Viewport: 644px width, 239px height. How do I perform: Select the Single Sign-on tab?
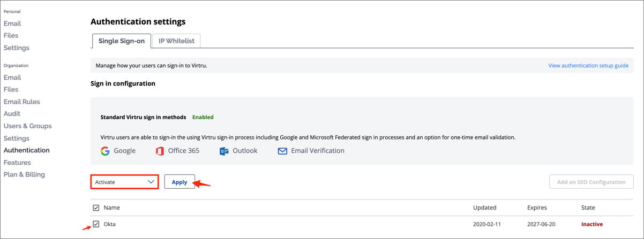pyautogui.click(x=121, y=41)
